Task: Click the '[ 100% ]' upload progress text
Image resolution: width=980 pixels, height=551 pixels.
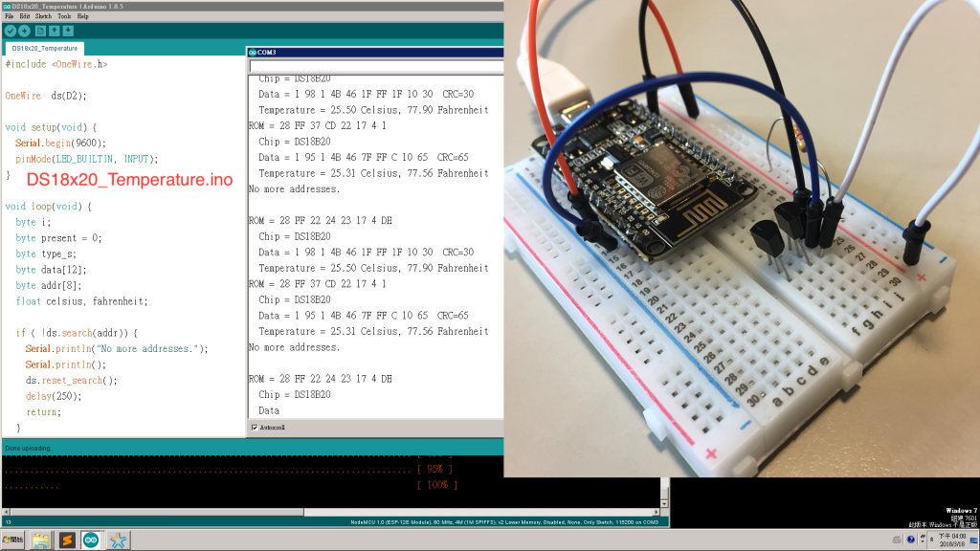Action: pos(436,485)
